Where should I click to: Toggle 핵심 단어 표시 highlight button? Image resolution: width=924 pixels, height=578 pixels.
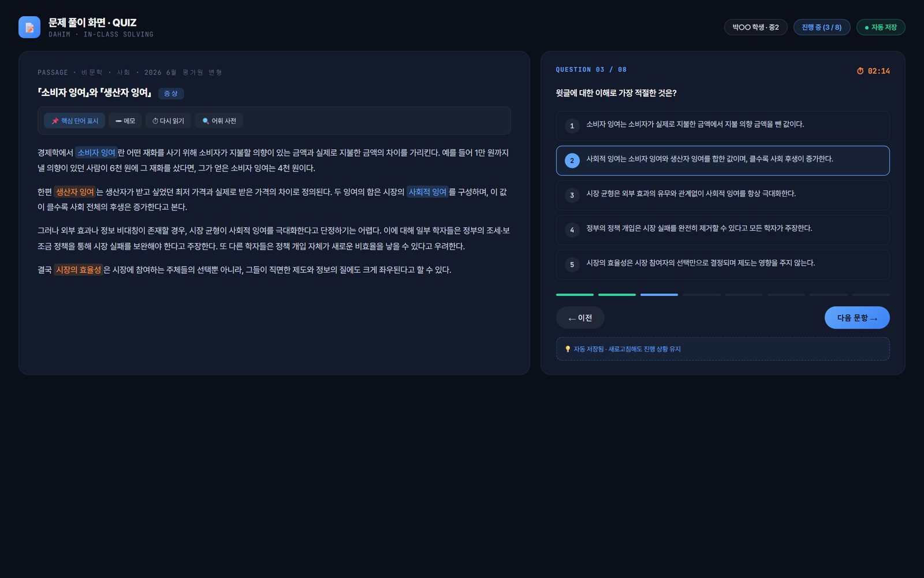(74, 121)
